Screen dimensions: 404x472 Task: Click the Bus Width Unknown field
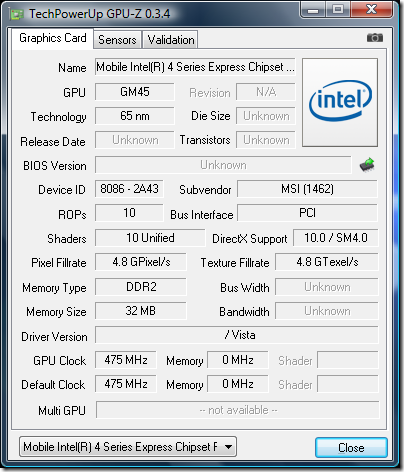(327, 287)
